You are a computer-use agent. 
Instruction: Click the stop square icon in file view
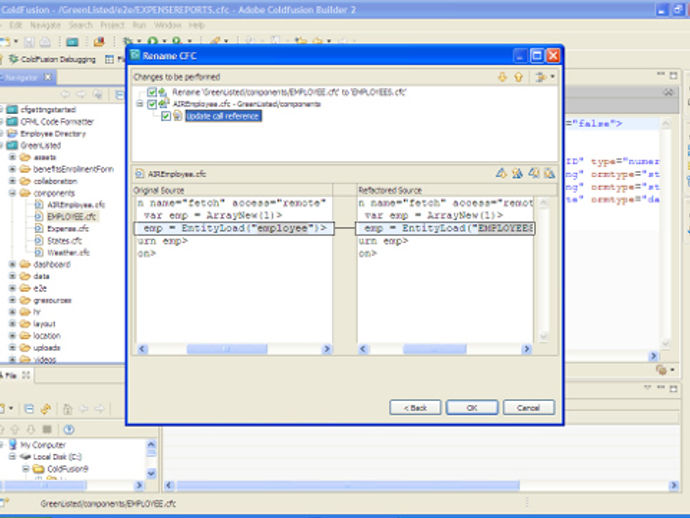tap(47, 429)
